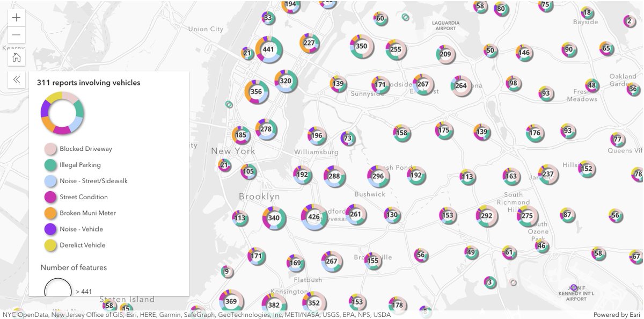
Task: Open the 185 reports cluster
Action: (x=241, y=135)
